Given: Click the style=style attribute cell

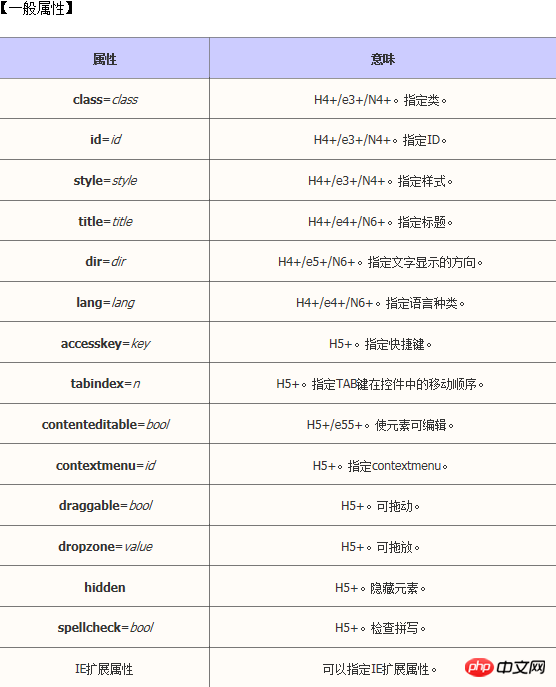Looking at the screenshot, I should (105, 181).
